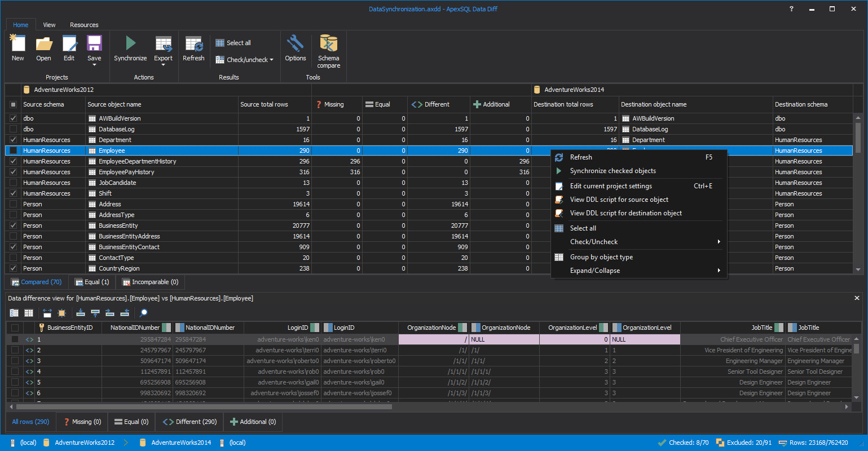Viewport: 868px width, 451px height.
Task: Uncheck the Shift row checkbox
Action: tap(14, 193)
